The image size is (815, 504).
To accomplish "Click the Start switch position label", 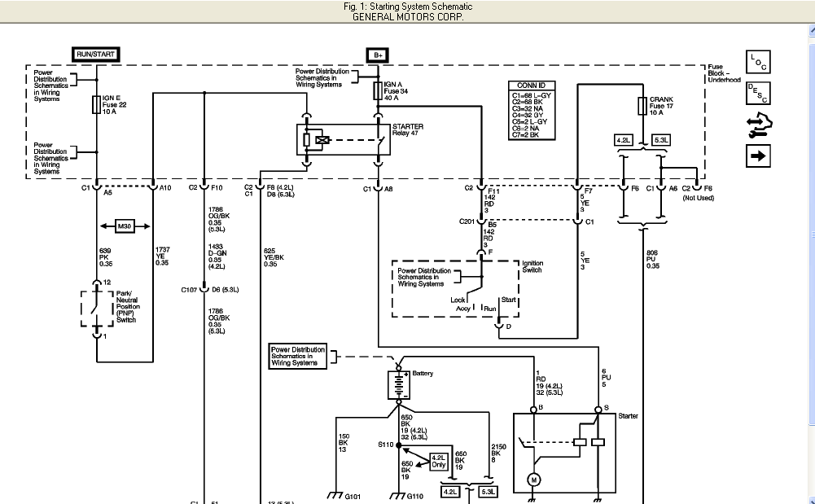I will pyautogui.click(x=508, y=300).
